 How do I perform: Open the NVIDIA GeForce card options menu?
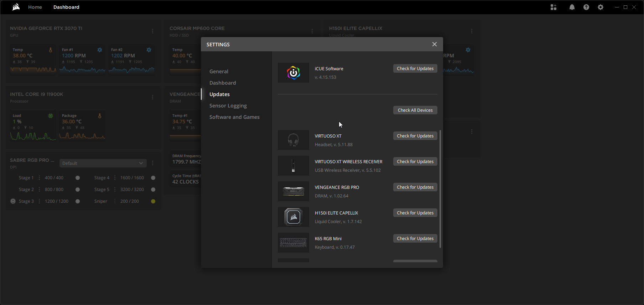coord(153,31)
